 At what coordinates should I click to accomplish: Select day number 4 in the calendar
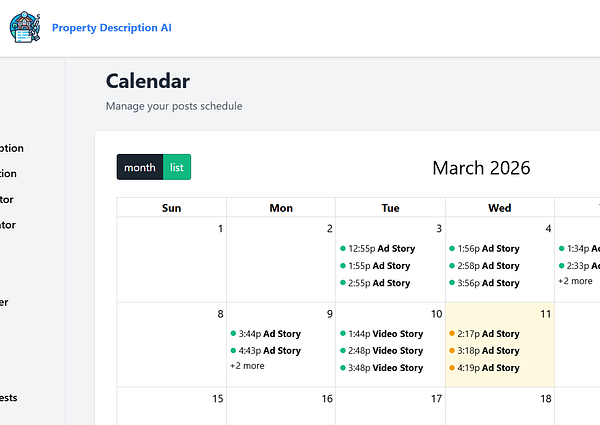548,229
